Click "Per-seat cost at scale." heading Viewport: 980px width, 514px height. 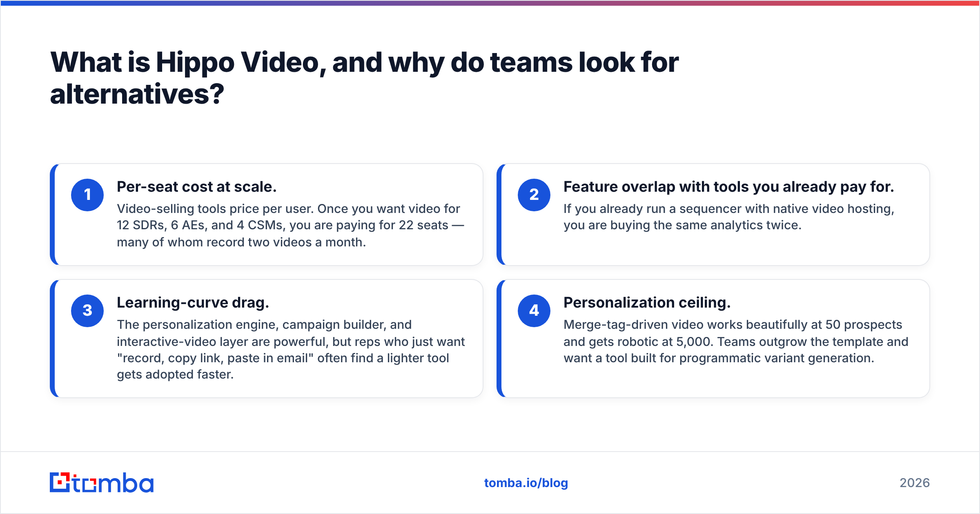point(197,187)
